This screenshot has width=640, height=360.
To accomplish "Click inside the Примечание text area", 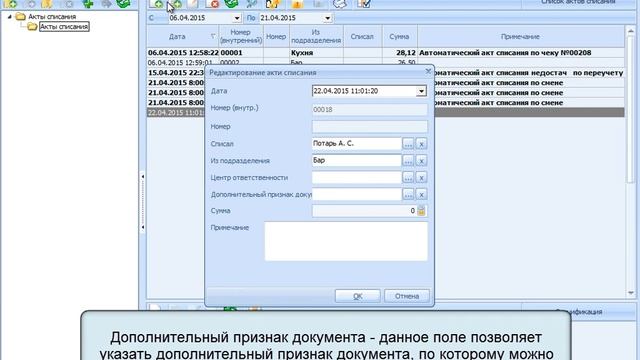I will click(346, 241).
